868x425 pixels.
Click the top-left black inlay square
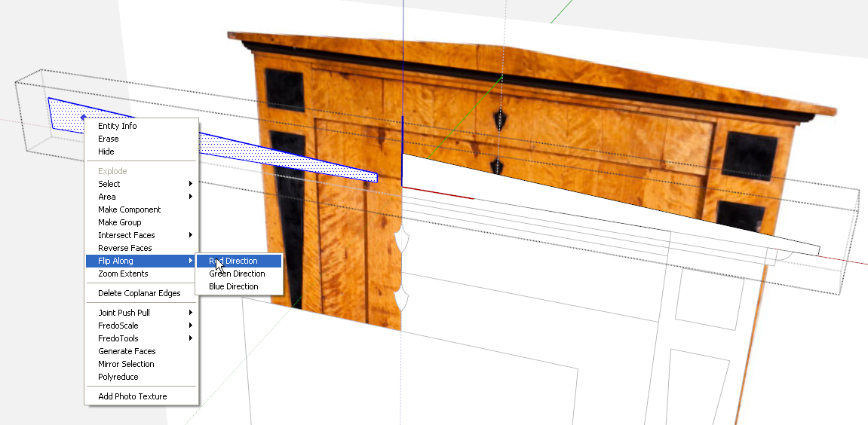(x=284, y=90)
